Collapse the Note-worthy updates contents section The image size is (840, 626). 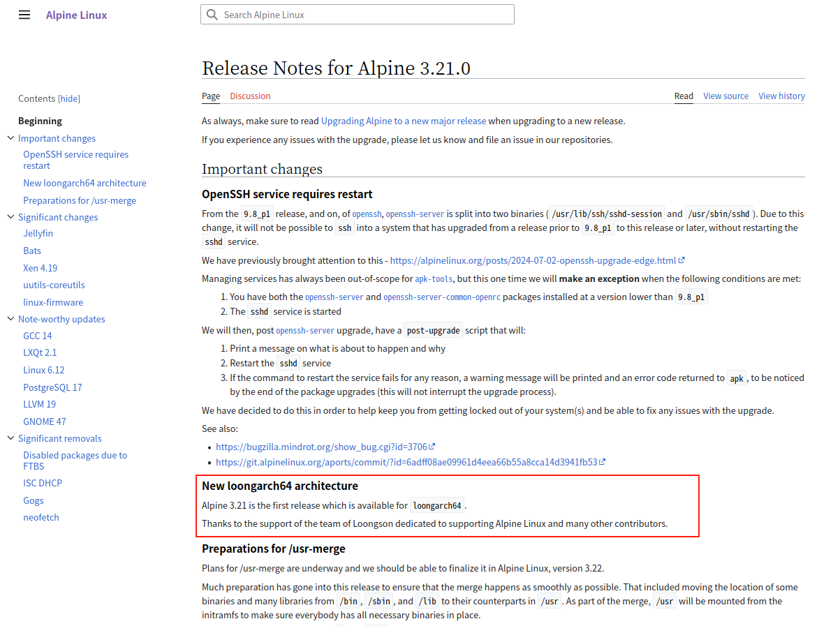[x=10, y=319]
